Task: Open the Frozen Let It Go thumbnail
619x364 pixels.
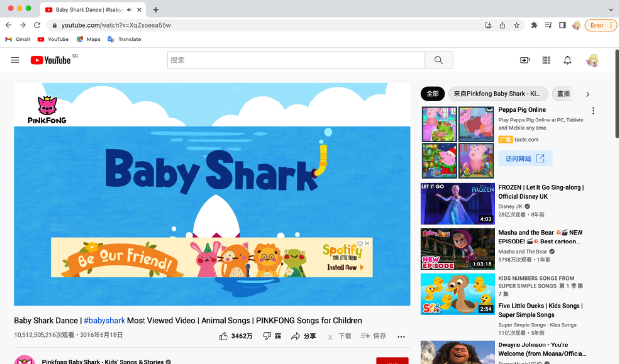Action: [458, 204]
